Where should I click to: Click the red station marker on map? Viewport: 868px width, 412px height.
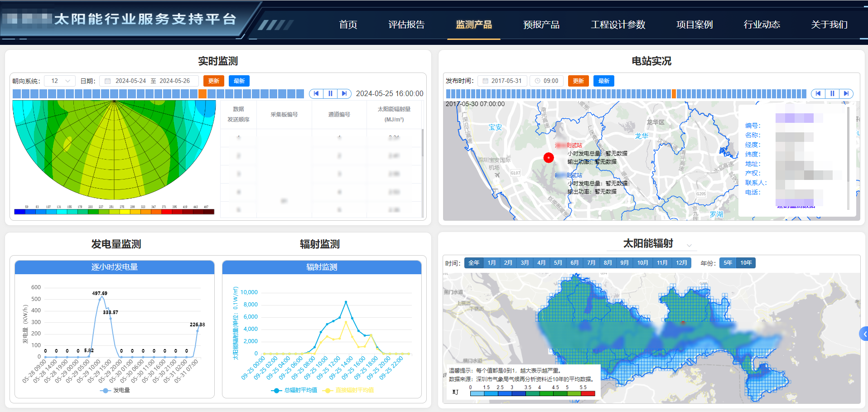pos(549,158)
